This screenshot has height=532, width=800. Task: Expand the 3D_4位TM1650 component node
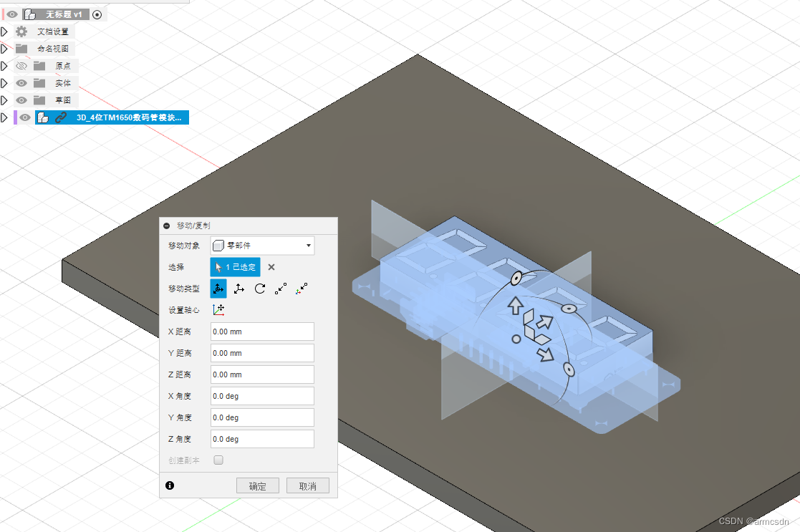tap(4, 117)
